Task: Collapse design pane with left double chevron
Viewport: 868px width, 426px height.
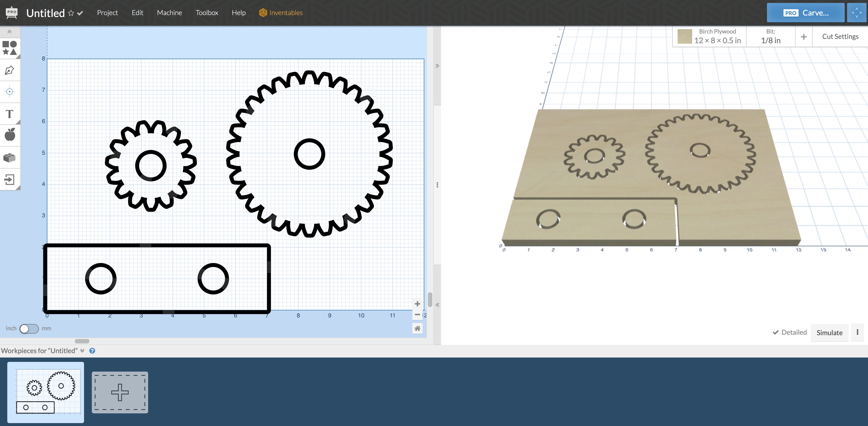Action: pyautogui.click(x=437, y=305)
